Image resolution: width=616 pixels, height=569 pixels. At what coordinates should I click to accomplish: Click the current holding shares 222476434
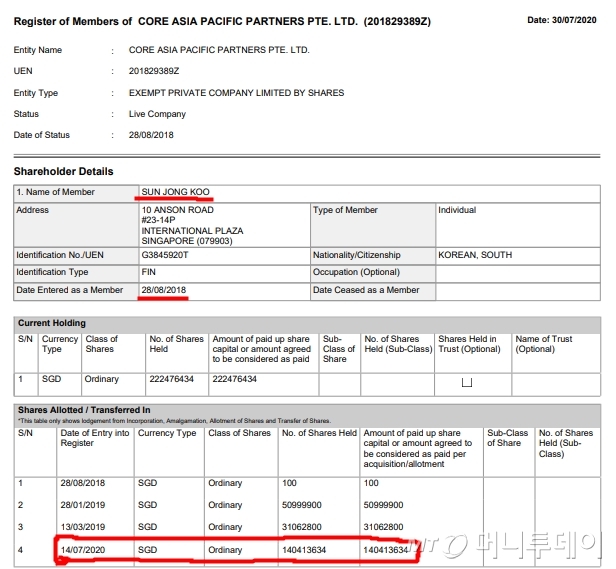click(x=171, y=379)
